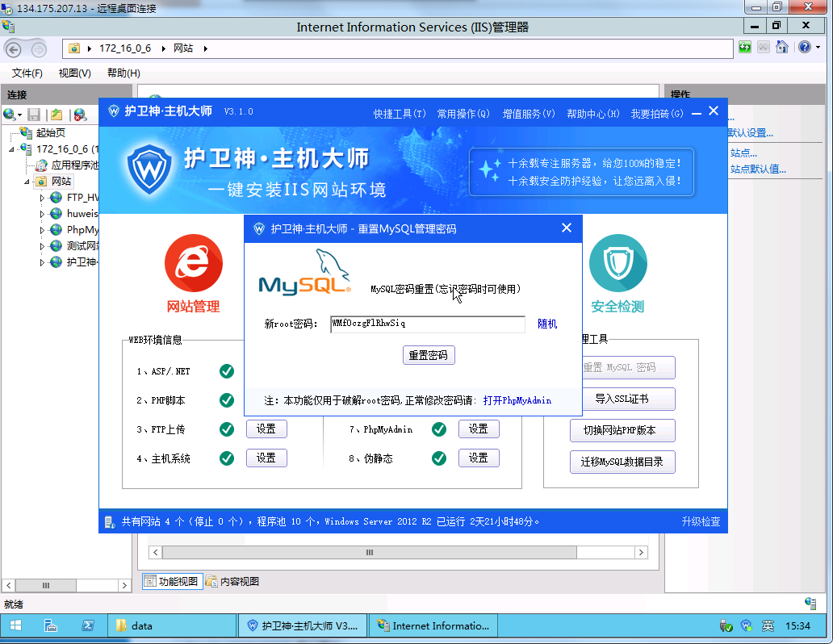Click the green check beside PhpMyAdmin
The height and width of the screenshot is (644, 833).
click(439, 429)
